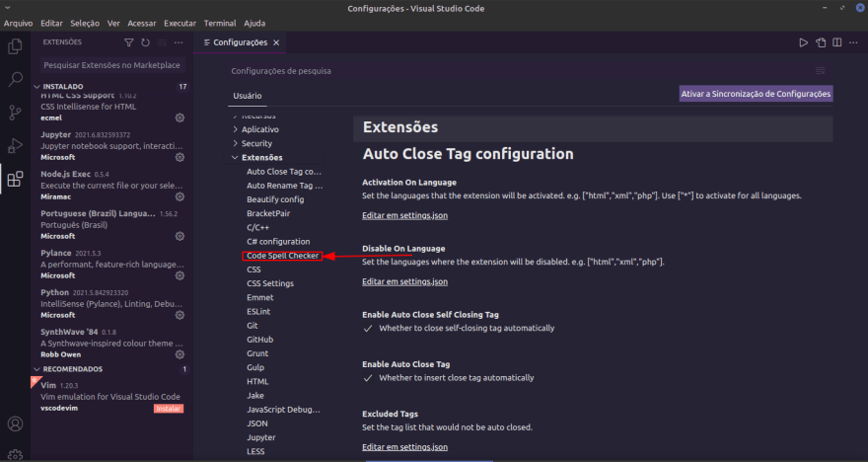Open the Search view in activity bar
The height and width of the screenshot is (462, 868).
[x=15, y=79]
